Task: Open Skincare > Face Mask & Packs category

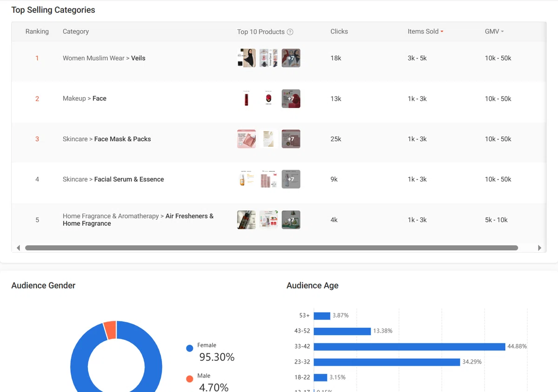Action: (107, 139)
